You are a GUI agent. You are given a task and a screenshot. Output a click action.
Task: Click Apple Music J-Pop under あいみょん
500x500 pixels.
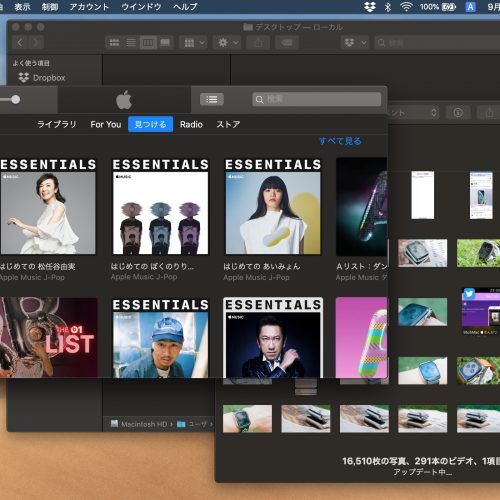point(256,277)
